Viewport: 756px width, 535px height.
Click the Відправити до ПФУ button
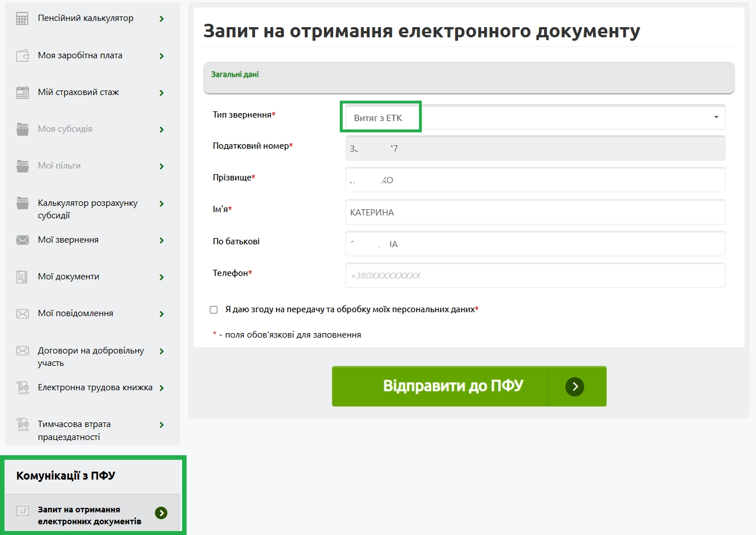469,386
